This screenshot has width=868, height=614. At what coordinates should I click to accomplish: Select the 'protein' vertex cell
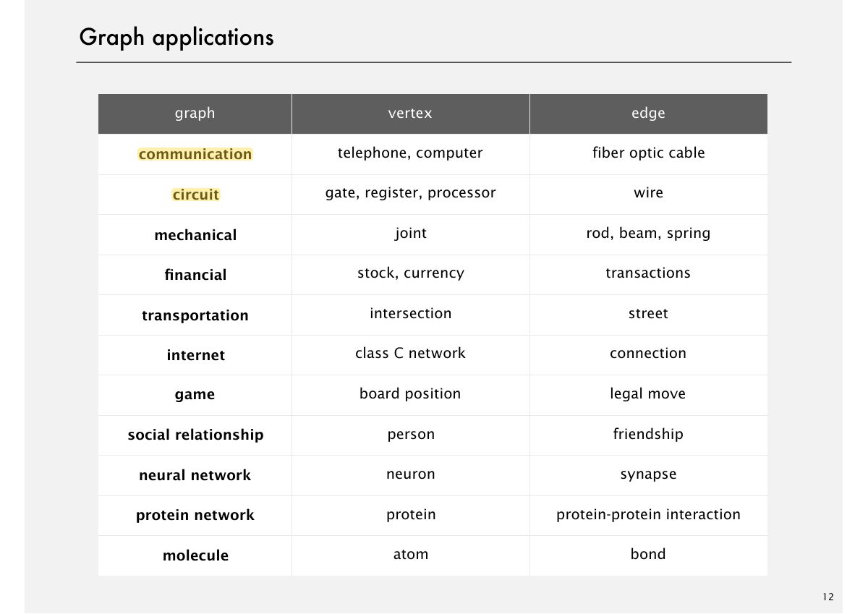411,515
